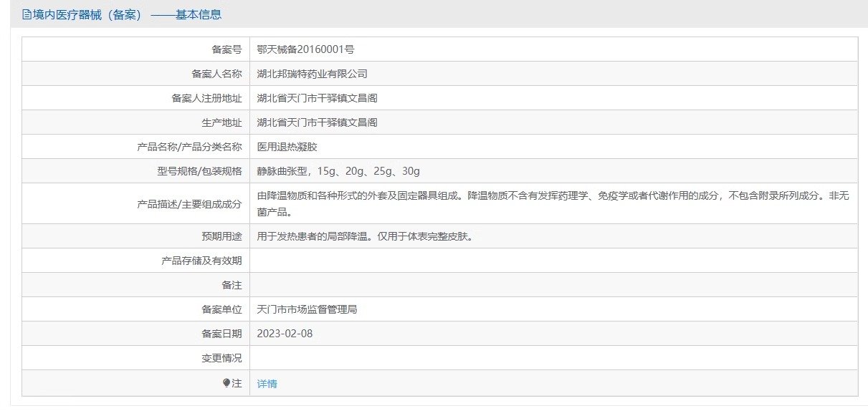Click the label 产品名称/产品分类名称
The width and height of the screenshot is (868, 416).
click(x=189, y=147)
